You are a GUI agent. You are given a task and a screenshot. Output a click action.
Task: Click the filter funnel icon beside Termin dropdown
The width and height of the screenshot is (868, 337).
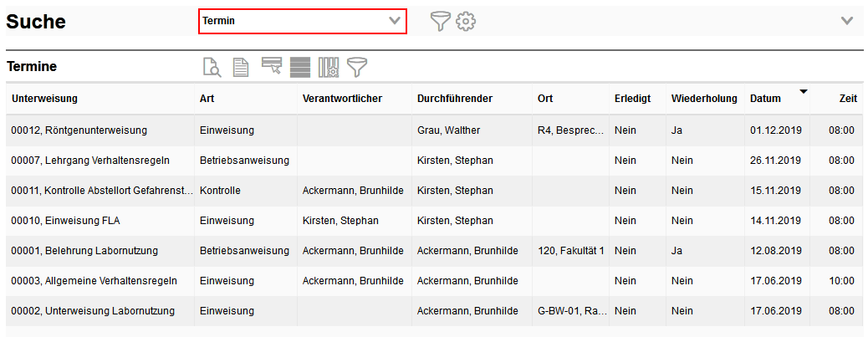(x=440, y=21)
